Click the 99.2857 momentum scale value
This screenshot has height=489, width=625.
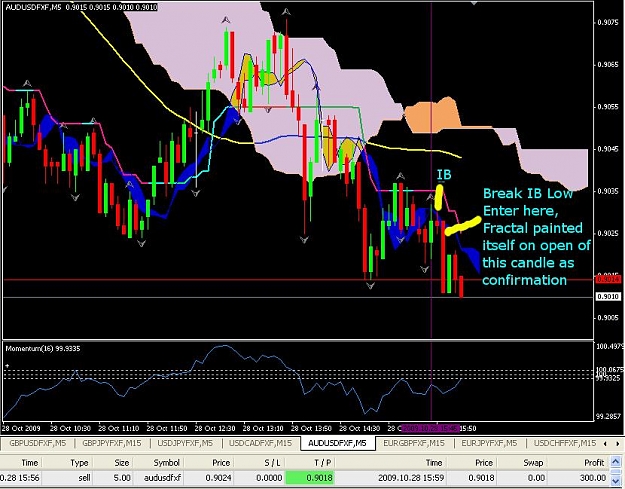(609, 416)
